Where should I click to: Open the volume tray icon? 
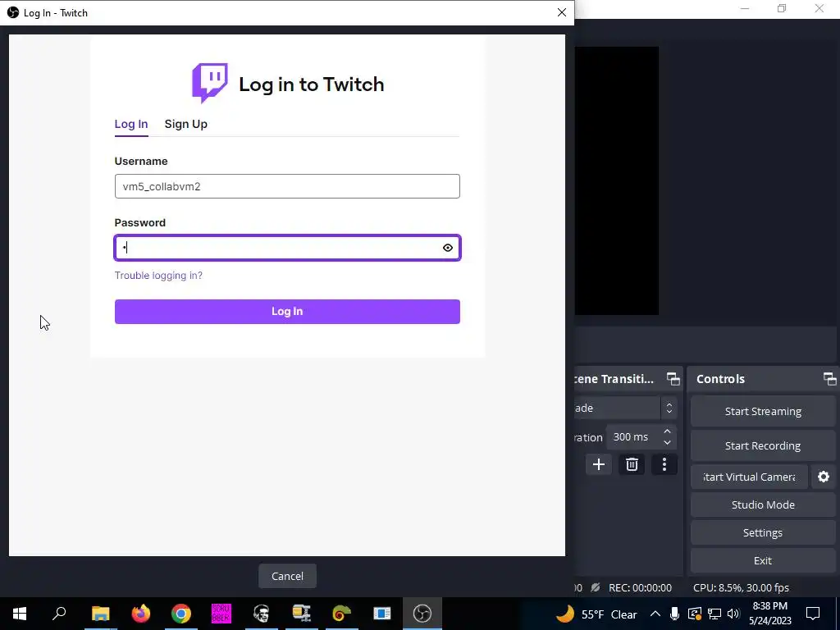[x=734, y=614]
